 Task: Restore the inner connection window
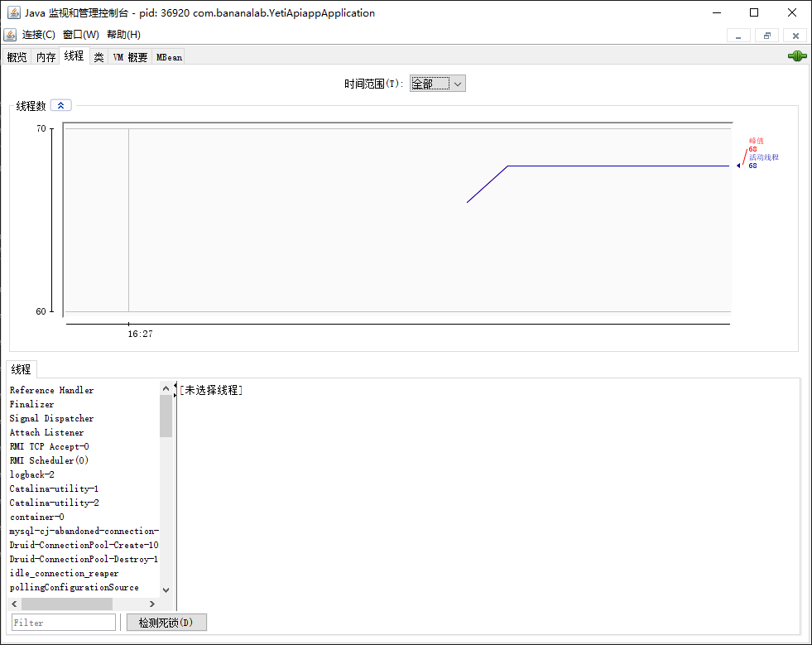click(767, 36)
